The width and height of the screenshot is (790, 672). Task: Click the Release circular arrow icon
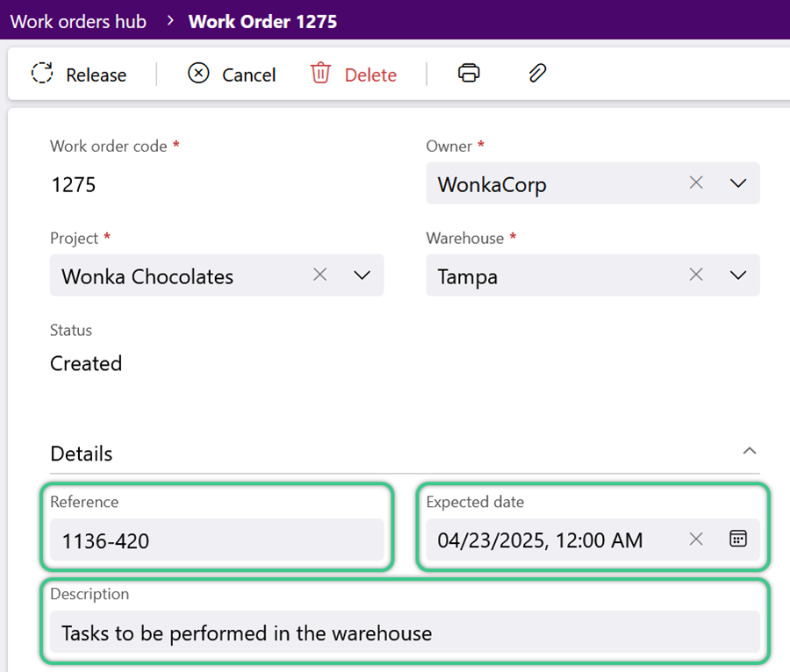[x=42, y=73]
